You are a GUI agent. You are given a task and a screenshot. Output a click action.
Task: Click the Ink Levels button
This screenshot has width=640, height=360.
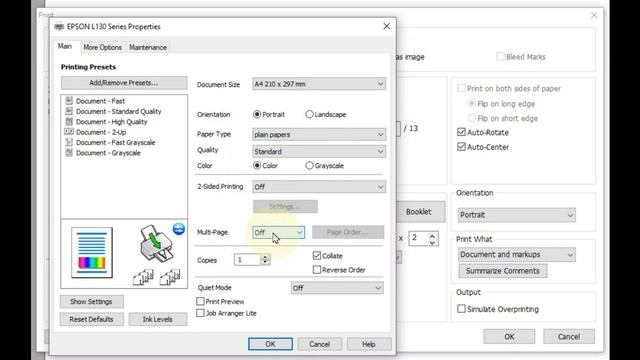[x=158, y=319]
